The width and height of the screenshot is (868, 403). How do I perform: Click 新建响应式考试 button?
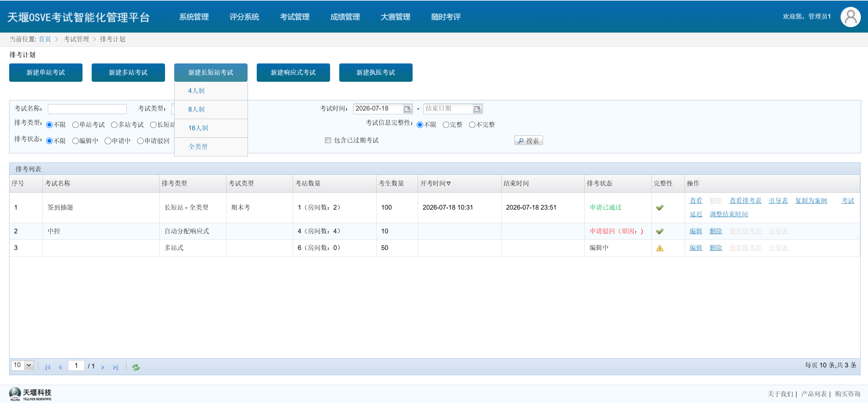click(293, 73)
